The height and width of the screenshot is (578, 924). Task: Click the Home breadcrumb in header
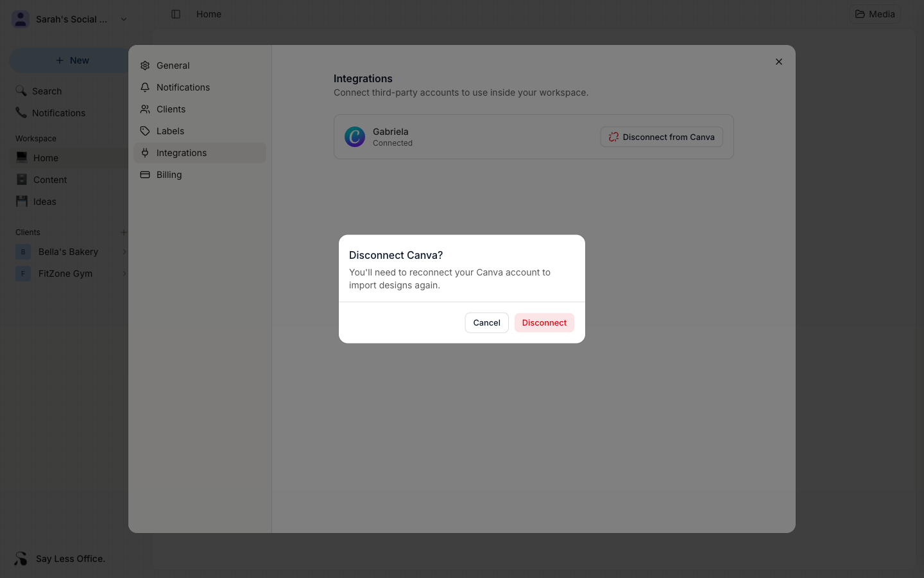point(209,14)
